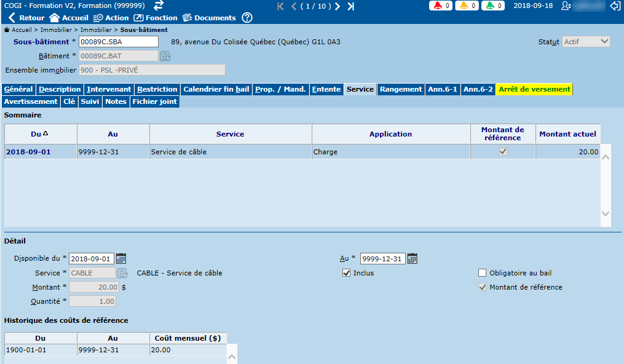624x364 pixels.
Task: Sort table by Du column header
Action: coord(41,134)
